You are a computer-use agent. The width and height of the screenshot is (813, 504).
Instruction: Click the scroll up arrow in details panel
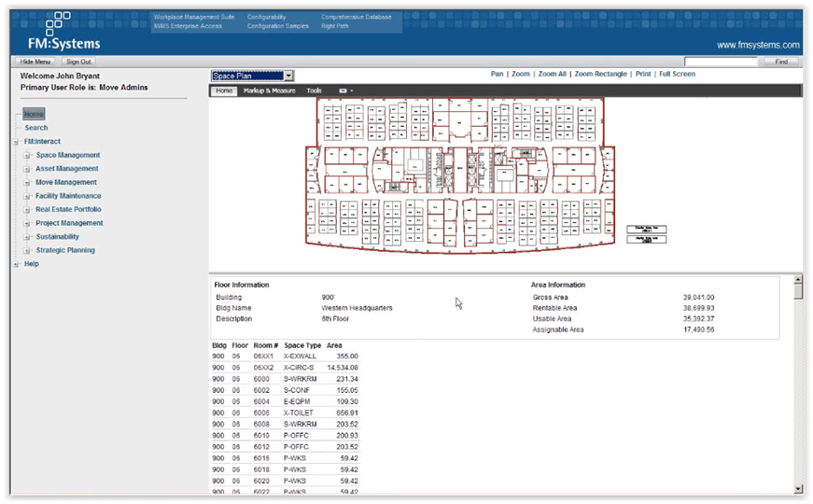point(798,280)
